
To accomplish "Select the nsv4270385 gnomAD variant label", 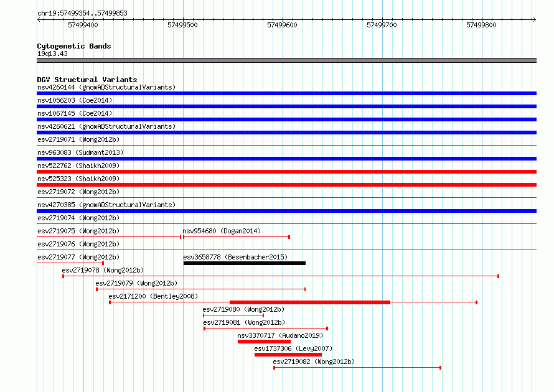I will [106, 205].
